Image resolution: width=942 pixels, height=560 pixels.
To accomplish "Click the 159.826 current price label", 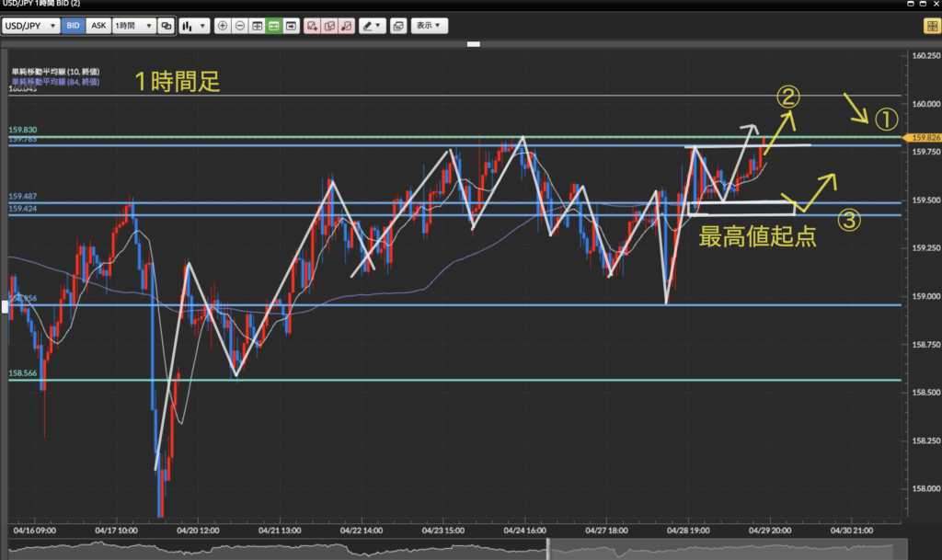I will pos(924,137).
